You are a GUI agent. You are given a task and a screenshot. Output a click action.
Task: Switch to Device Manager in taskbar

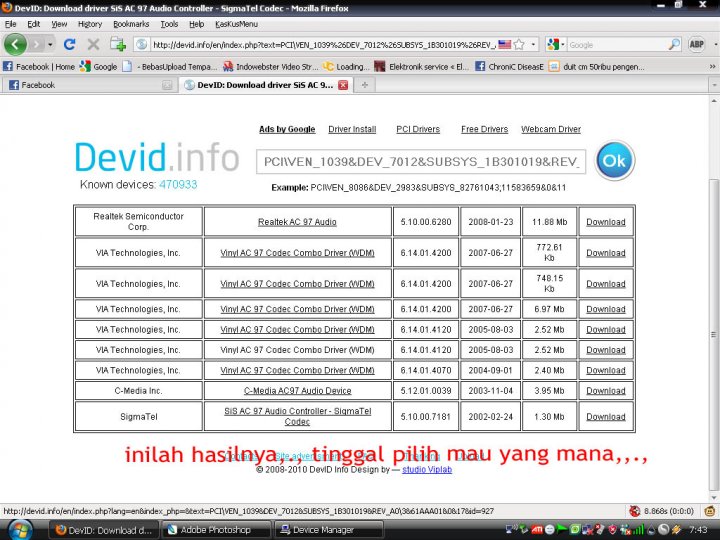[328, 530]
